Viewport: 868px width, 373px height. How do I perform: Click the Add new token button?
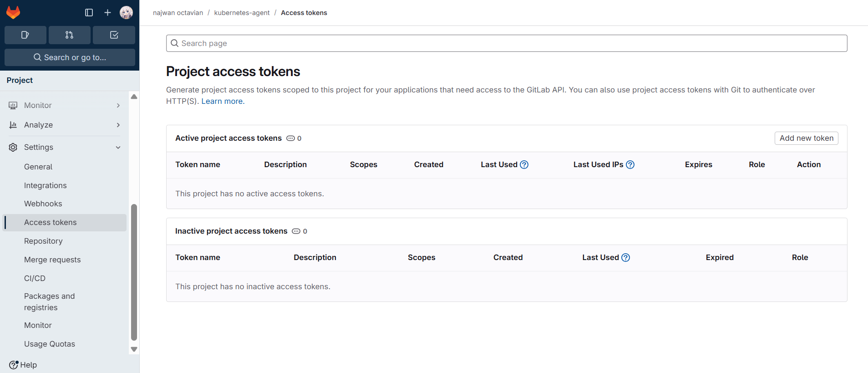pyautogui.click(x=806, y=138)
